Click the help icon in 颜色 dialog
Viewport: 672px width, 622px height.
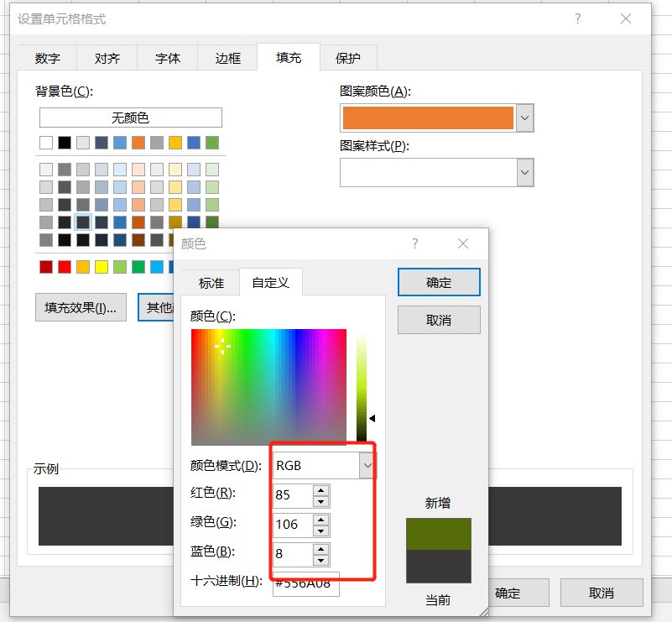(414, 243)
